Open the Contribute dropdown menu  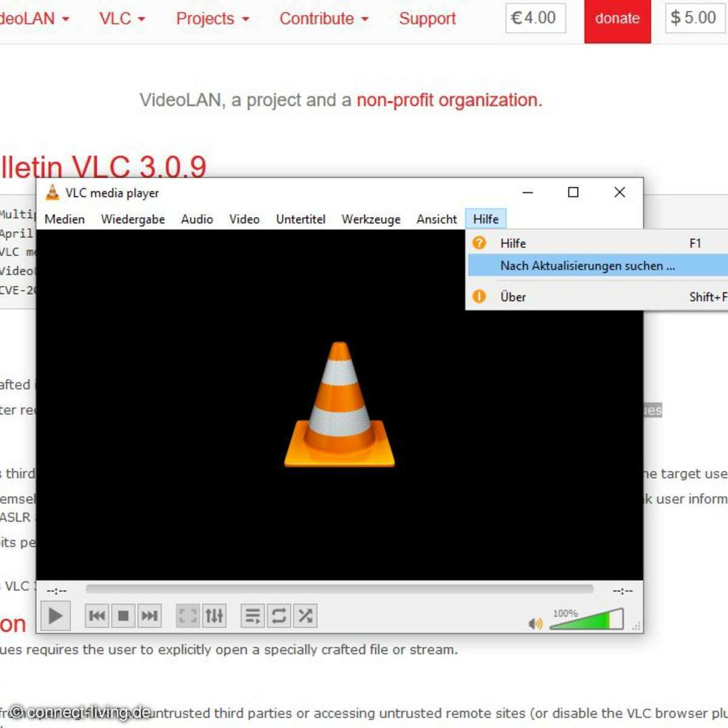323,18
